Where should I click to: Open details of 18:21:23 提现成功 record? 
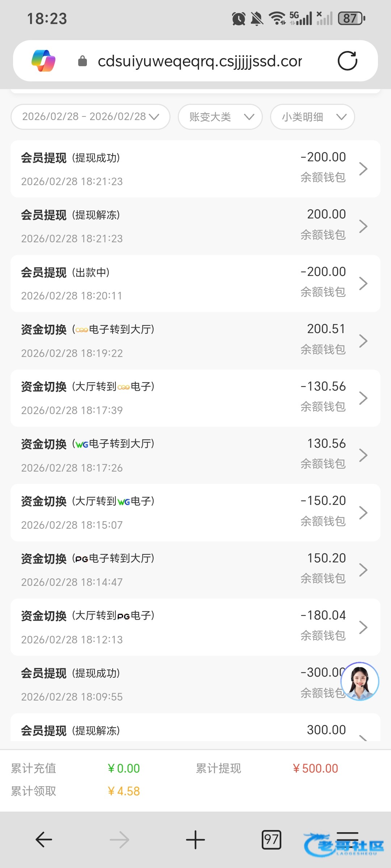click(195, 169)
